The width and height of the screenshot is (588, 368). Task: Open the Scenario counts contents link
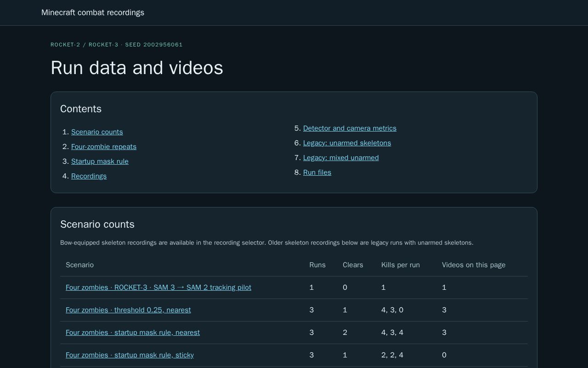click(x=97, y=132)
